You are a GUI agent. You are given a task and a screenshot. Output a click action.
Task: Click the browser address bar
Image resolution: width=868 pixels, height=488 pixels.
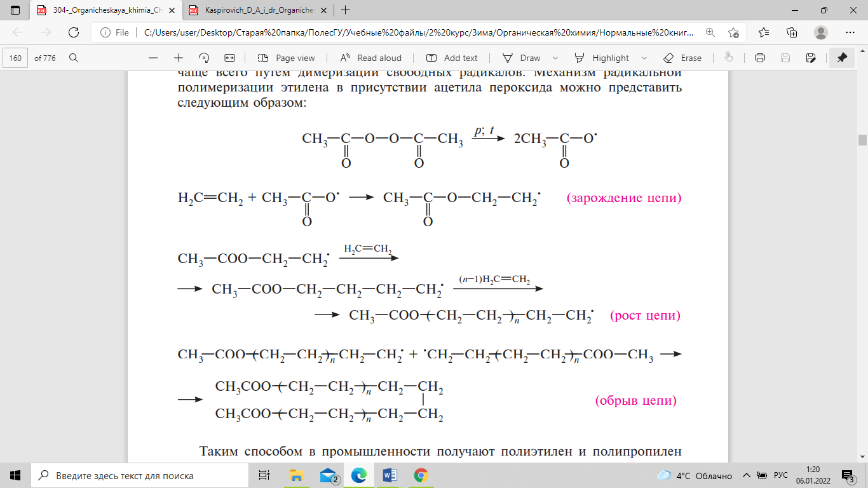419,32
